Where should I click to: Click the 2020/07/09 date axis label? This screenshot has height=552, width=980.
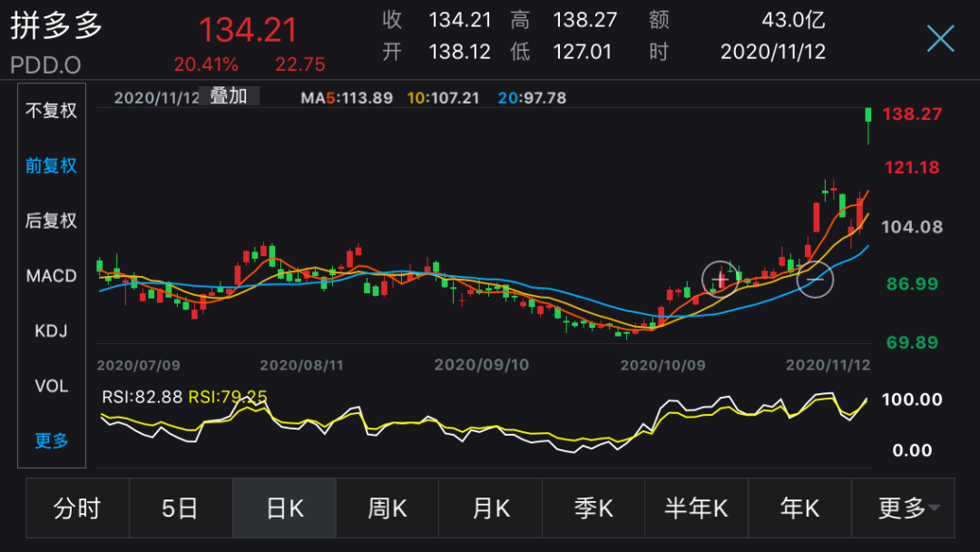pos(139,365)
